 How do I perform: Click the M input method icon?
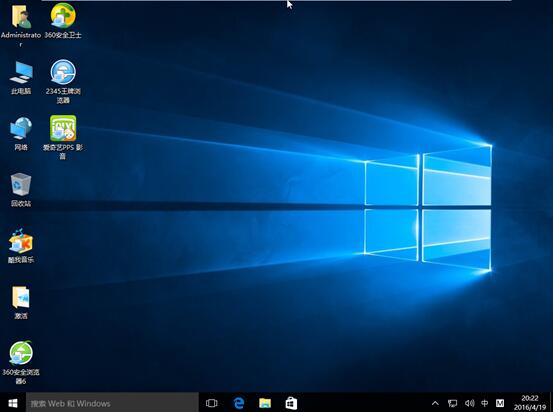pyautogui.click(x=500, y=403)
